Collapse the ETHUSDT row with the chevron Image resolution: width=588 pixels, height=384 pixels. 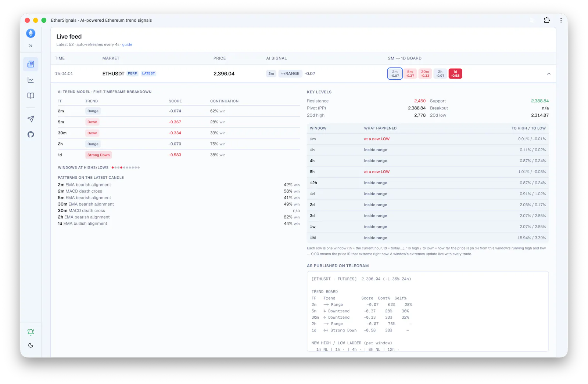(549, 74)
